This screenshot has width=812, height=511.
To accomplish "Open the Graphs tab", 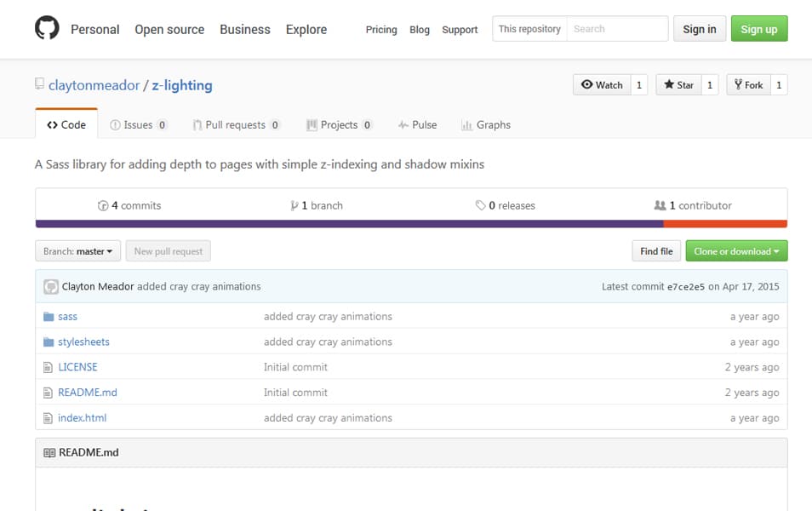I will click(x=486, y=125).
